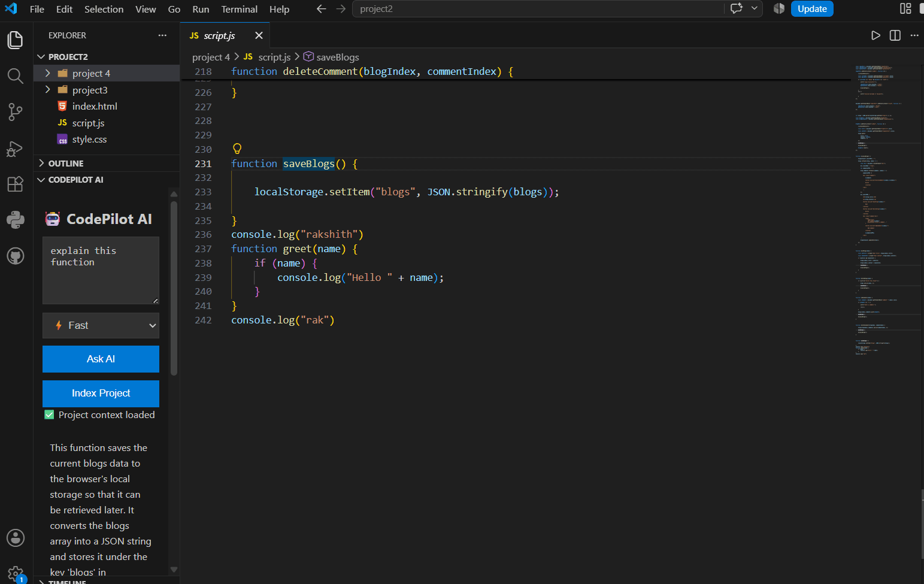Expand the OUTLINE section

(x=107, y=164)
